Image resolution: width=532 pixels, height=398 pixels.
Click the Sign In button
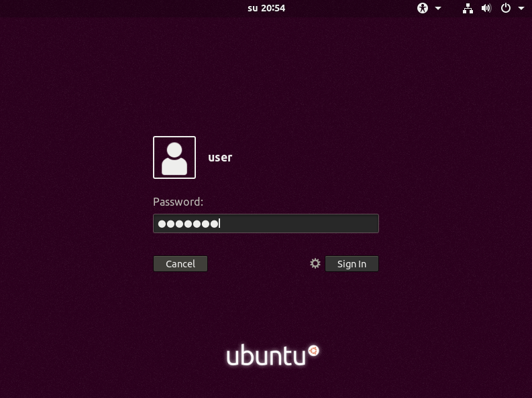(x=352, y=264)
